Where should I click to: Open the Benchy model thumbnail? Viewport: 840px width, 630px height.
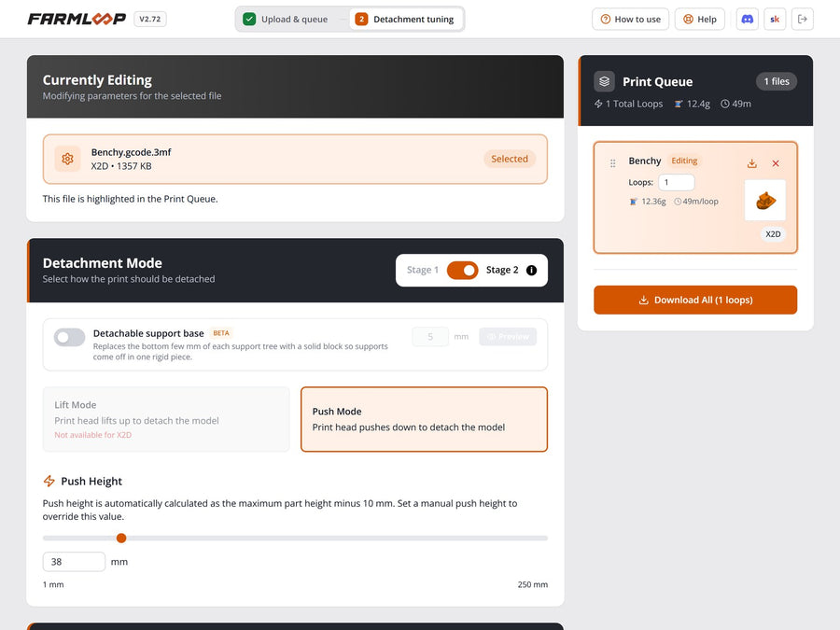click(765, 201)
